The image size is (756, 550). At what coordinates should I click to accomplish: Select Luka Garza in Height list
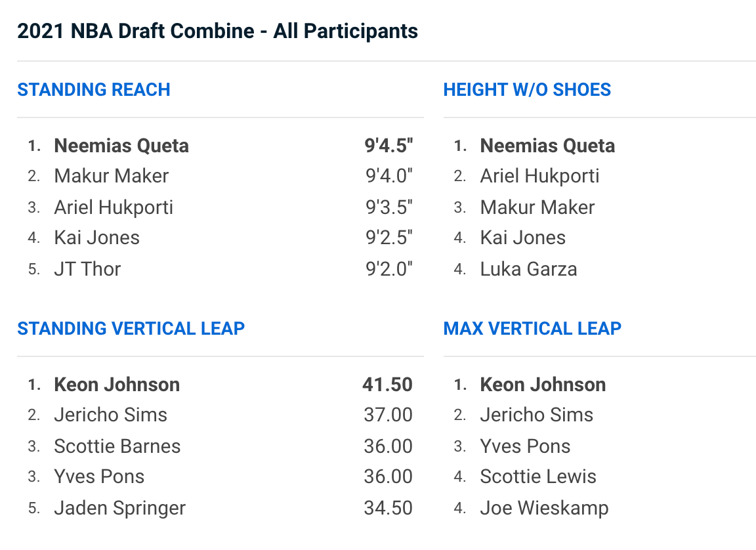[528, 269]
